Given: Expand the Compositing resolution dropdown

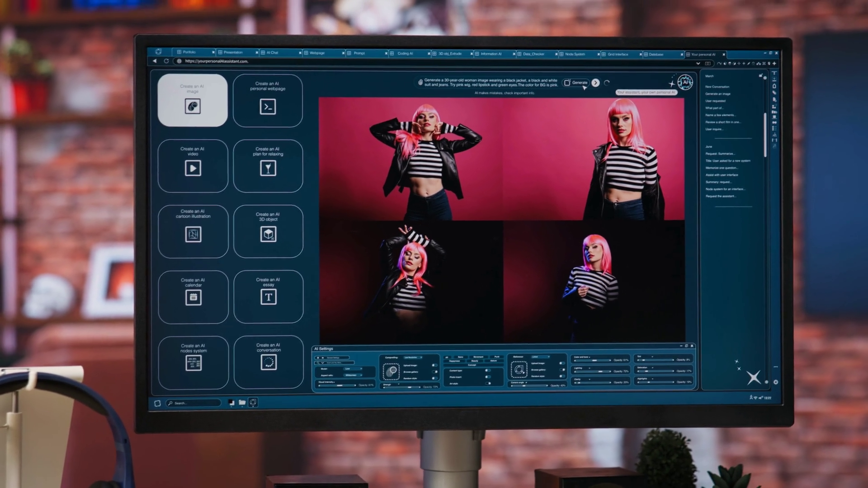Looking at the screenshot, I should pos(413,357).
